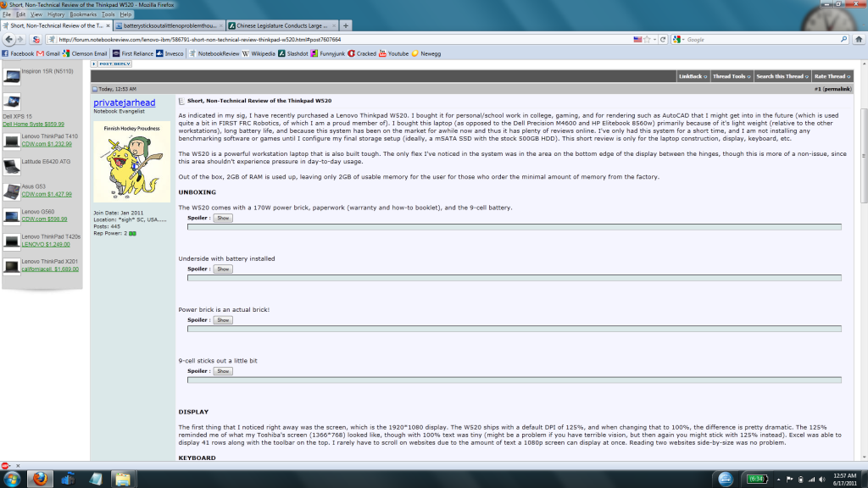Click the forward navigation arrow
Image resolution: width=868 pixels, height=488 pixels.
20,39
